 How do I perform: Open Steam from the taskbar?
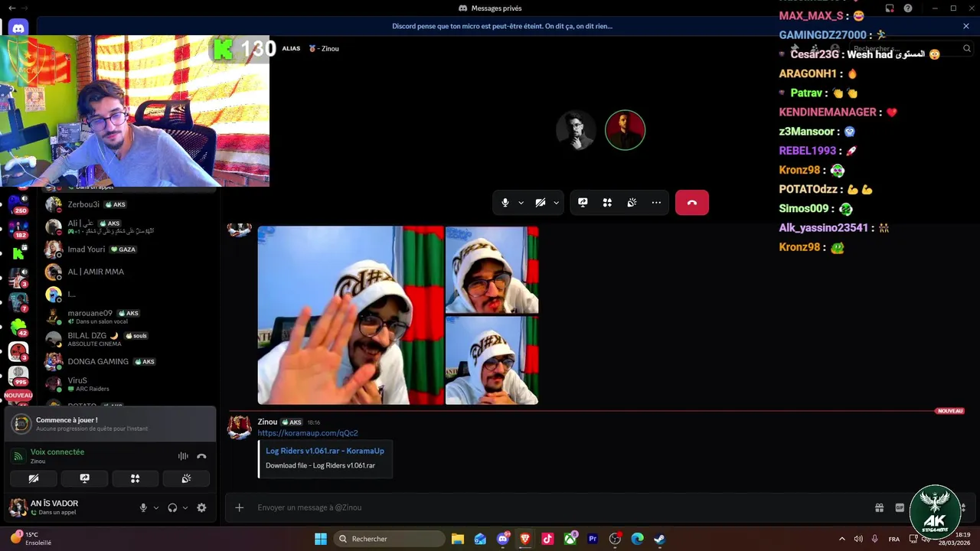click(659, 539)
